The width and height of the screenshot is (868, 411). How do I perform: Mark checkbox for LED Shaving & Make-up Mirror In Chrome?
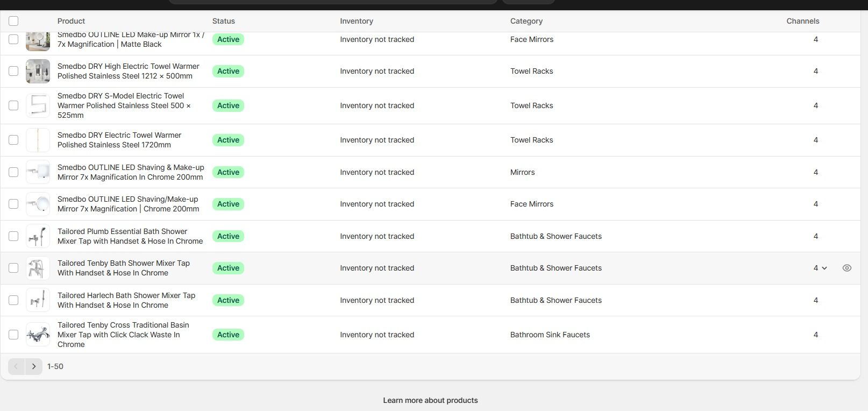13,172
